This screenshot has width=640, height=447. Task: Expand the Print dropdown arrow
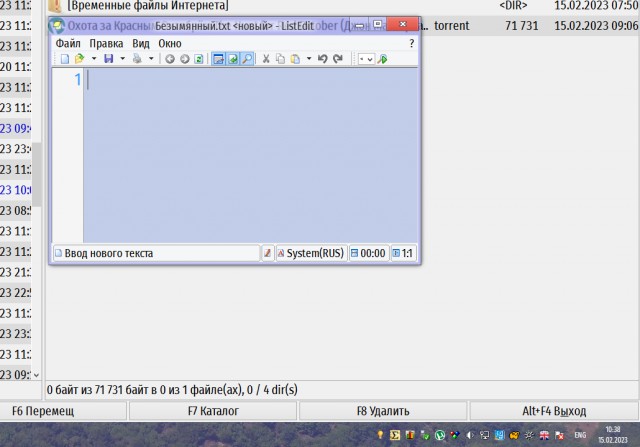151,59
